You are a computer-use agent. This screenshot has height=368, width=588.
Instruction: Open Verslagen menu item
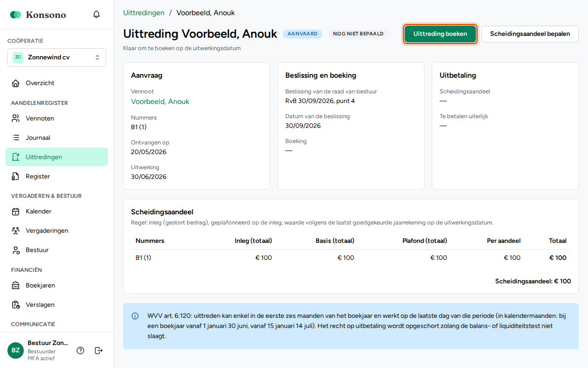point(57,305)
